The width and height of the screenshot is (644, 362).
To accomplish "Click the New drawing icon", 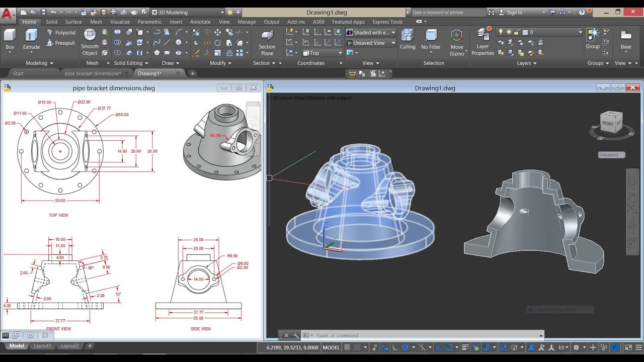I will pyautogui.click(x=23, y=12).
